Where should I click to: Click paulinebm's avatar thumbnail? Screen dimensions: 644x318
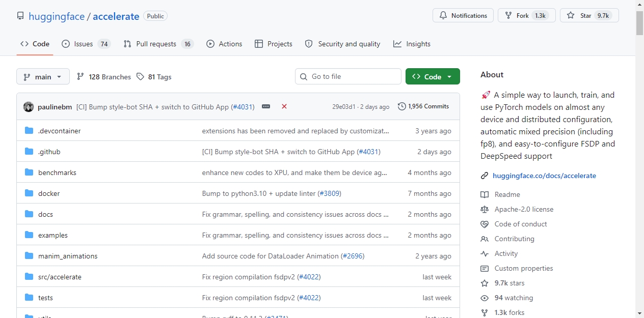point(29,107)
